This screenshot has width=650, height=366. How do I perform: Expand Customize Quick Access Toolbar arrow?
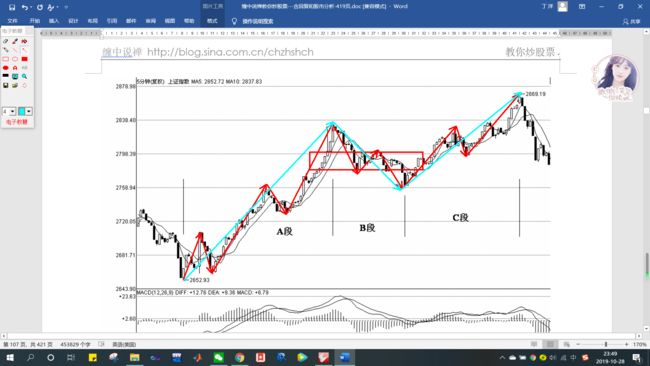tap(66, 7)
